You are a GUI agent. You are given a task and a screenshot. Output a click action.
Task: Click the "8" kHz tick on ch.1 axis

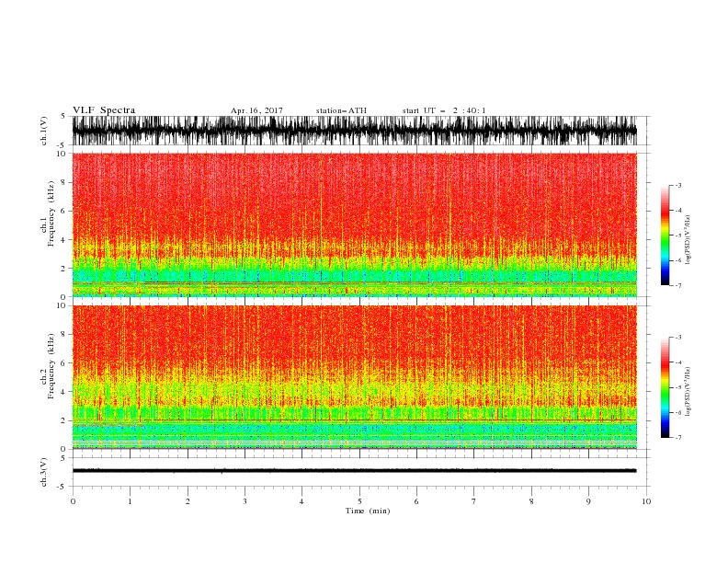pos(63,182)
